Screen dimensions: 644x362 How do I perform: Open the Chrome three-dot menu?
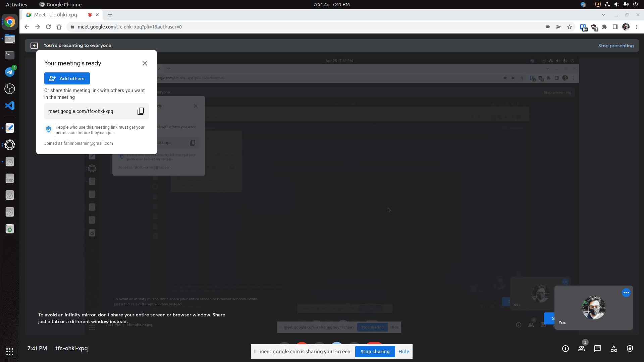coord(637,27)
